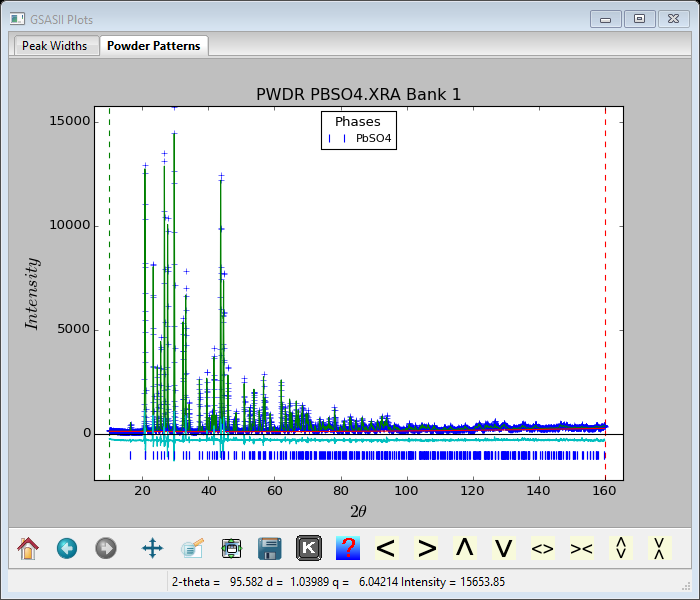Screen dimensions: 700x600
Task: Save the figure with floppy disk icon
Action: tap(270, 548)
